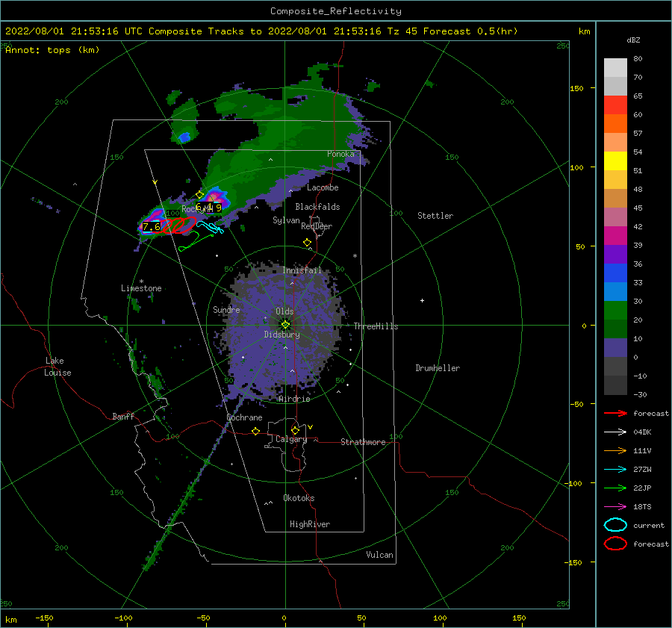Select the light gray 80-70 dBZ swatch
This screenshot has width=672, height=628.
615,68
